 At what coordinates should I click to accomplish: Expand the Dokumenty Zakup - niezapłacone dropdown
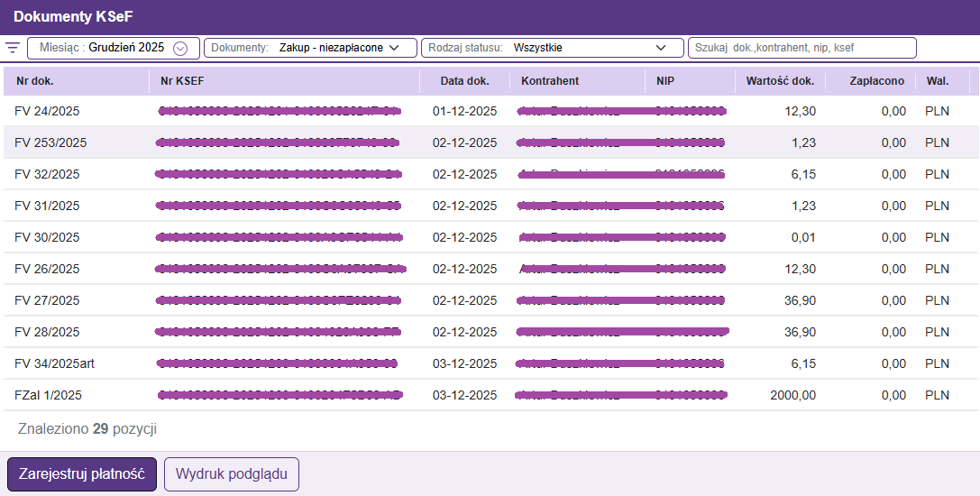pyautogui.click(x=310, y=48)
